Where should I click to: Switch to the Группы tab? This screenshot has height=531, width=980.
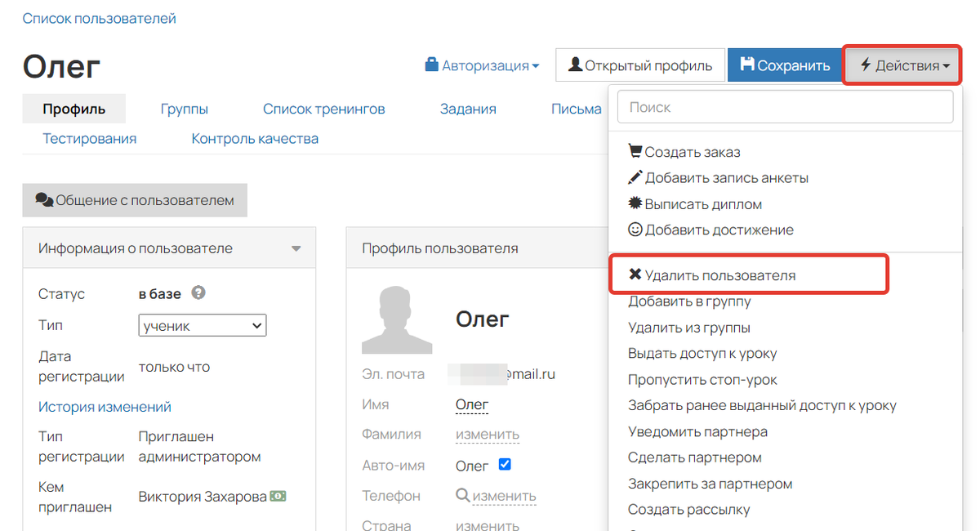(x=185, y=108)
